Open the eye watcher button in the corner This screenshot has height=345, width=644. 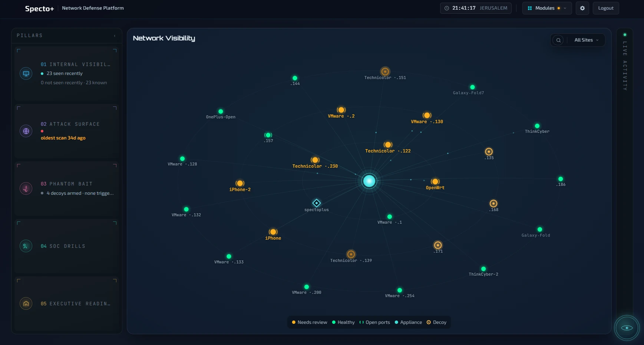point(627,328)
